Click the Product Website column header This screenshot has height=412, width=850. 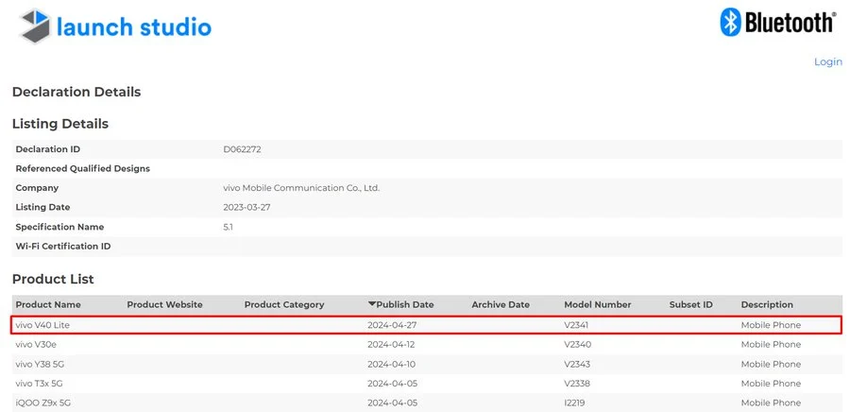pos(164,304)
